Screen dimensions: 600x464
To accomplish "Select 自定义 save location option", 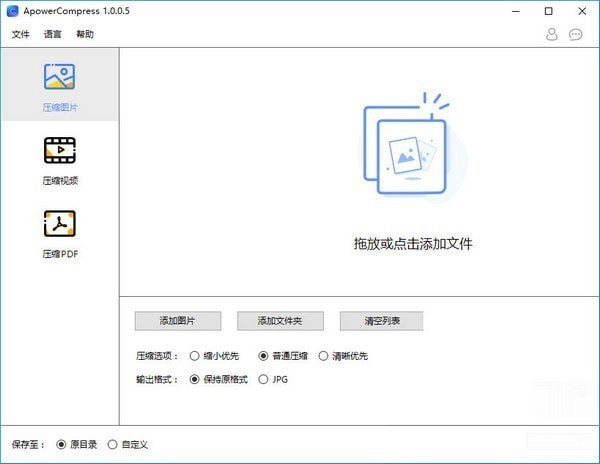I will coord(112,444).
